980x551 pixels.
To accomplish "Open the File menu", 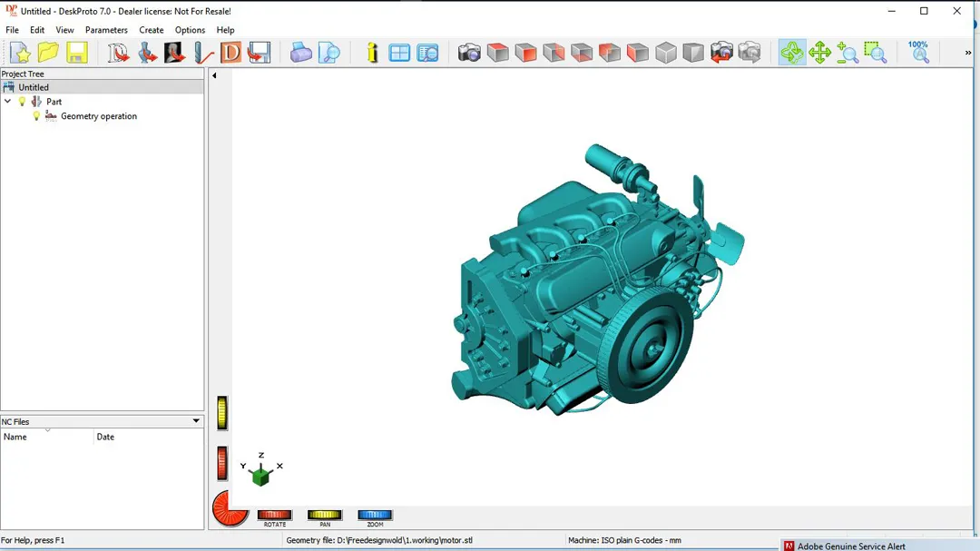I will pyautogui.click(x=12, y=30).
